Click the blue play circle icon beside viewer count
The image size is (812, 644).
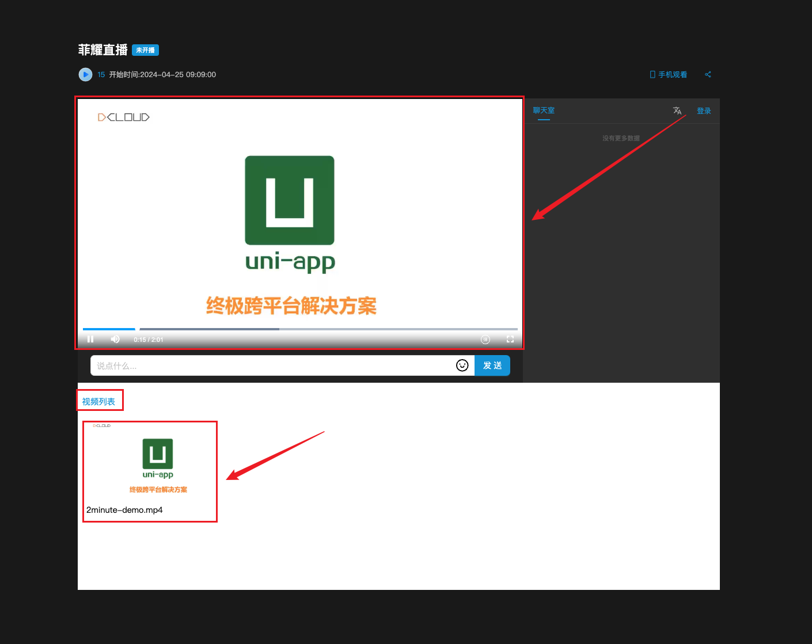coord(85,74)
